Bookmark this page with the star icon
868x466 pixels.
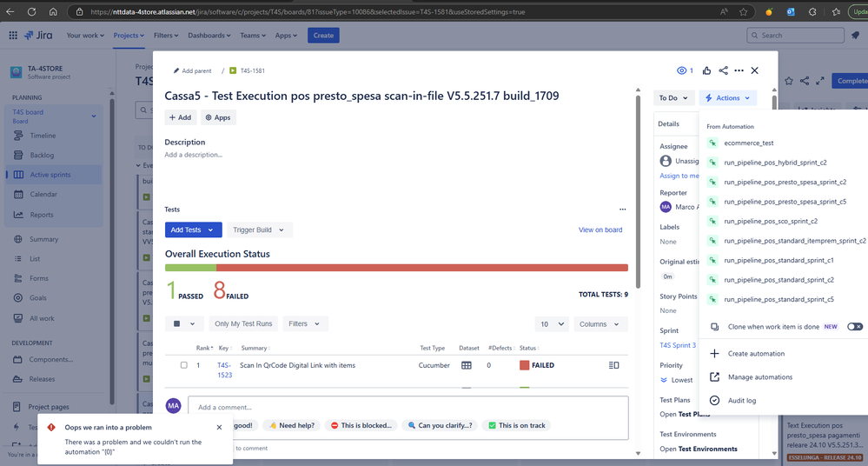[x=744, y=11]
